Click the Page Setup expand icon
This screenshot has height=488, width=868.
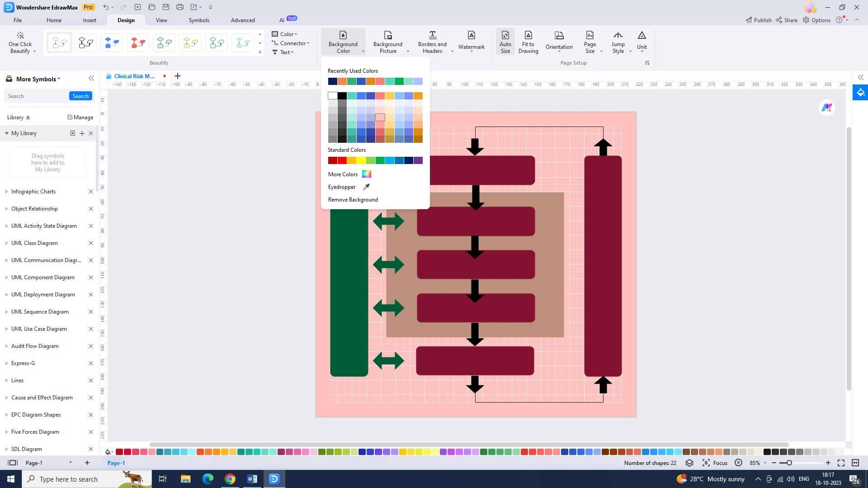tap(647, 62)
